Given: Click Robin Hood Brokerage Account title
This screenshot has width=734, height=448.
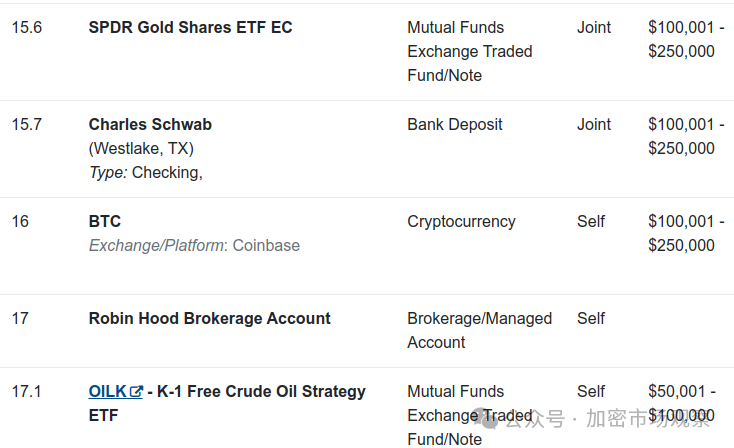Looking at the screenshot, I should coord(210,318).
